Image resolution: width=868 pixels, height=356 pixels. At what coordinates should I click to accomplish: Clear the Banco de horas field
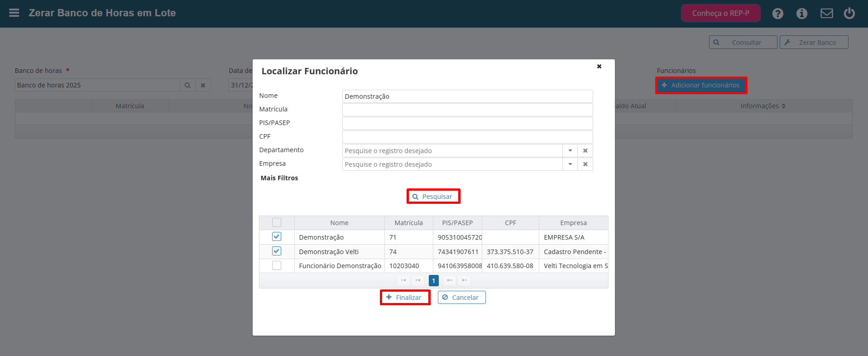(203, 85)
